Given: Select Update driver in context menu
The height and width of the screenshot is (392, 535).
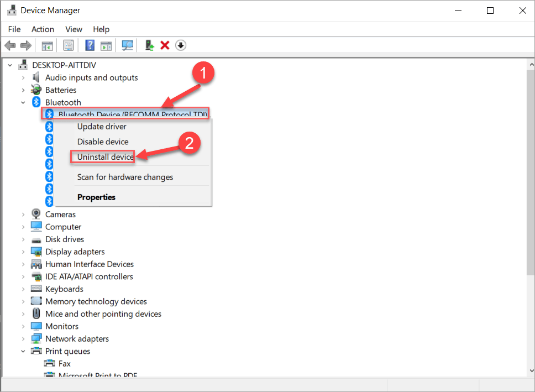Looking at the screenshot, I should pos(102,127).
